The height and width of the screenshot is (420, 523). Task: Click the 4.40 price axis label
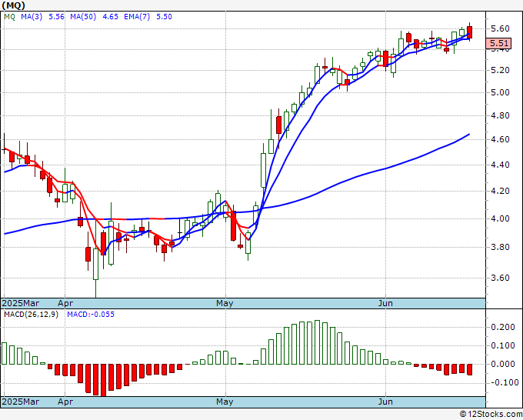point(500,165)
